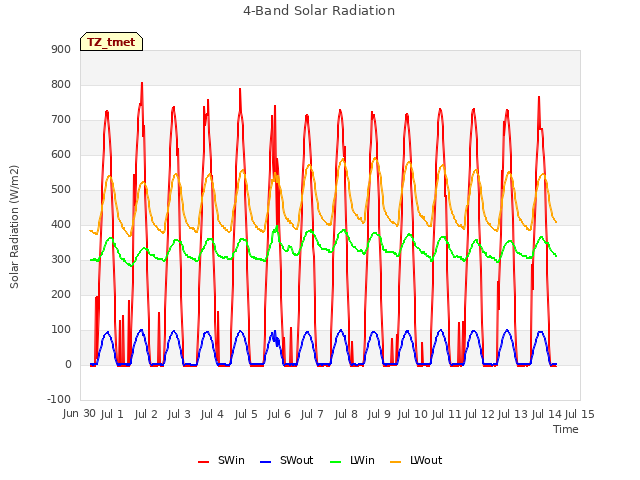Click the Jul 1 x-axis tick label
The width and height of the screenshot is (640, 480).
pos(112,414)
